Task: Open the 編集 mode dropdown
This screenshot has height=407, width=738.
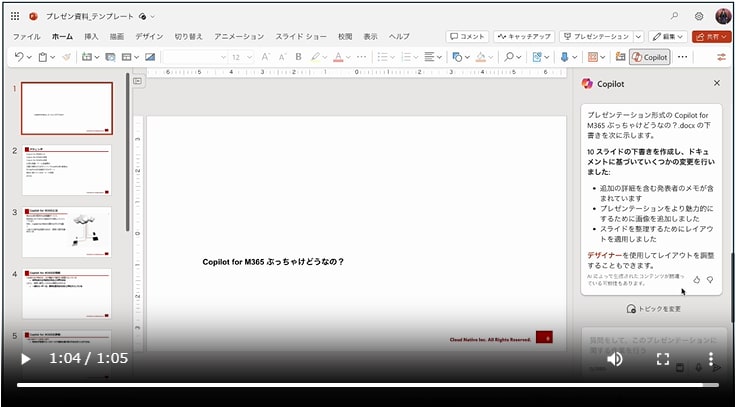Action: coord(668,37)
